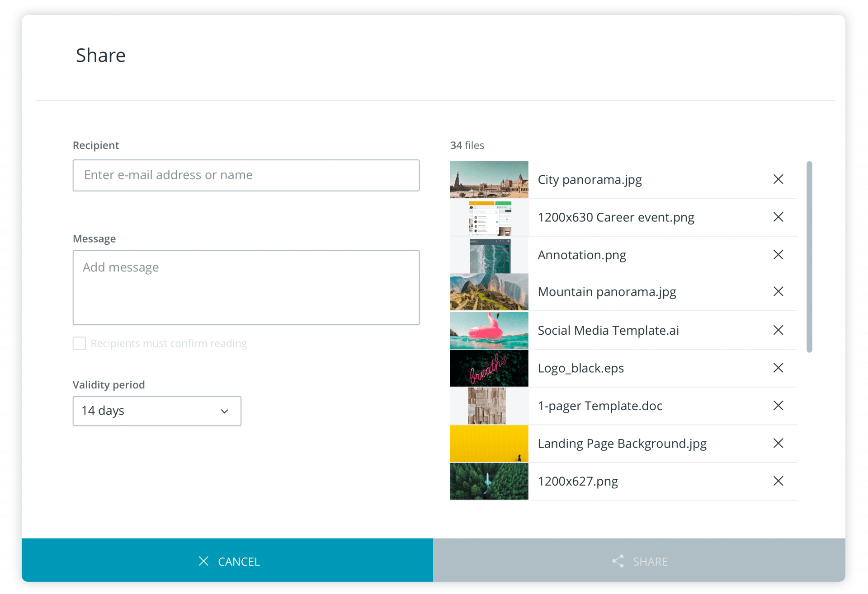Expand the validity period options chevron
868x594 pixels.
(x=225, y=411)
